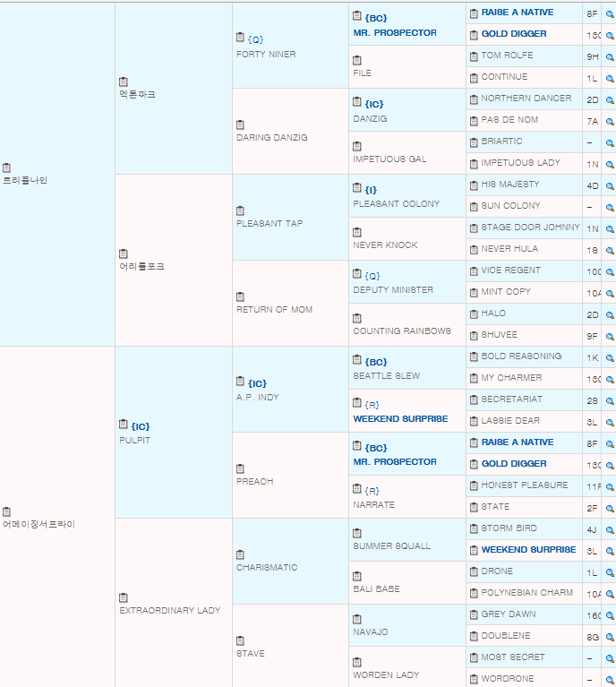Image resolution: width=616 pixels, height=687 pixels.
Task: Select the MINT COPY name
Action: click(506, 291)
